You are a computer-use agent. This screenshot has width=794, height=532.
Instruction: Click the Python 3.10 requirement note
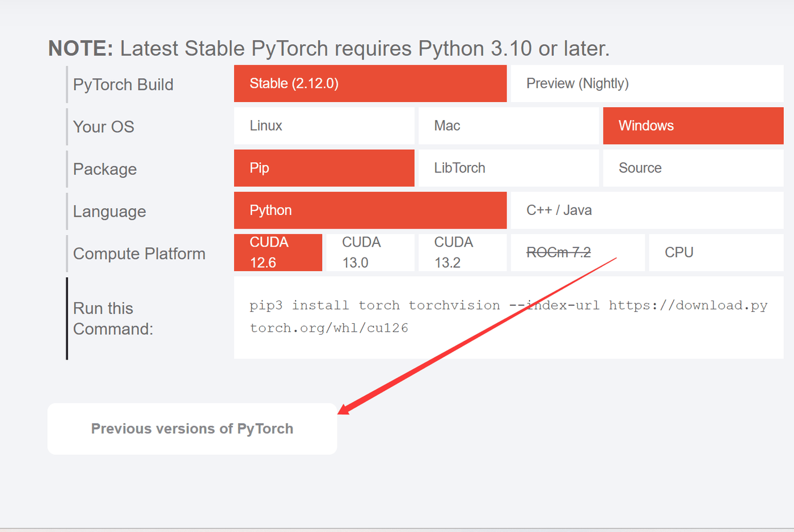(x=329, y=49)
